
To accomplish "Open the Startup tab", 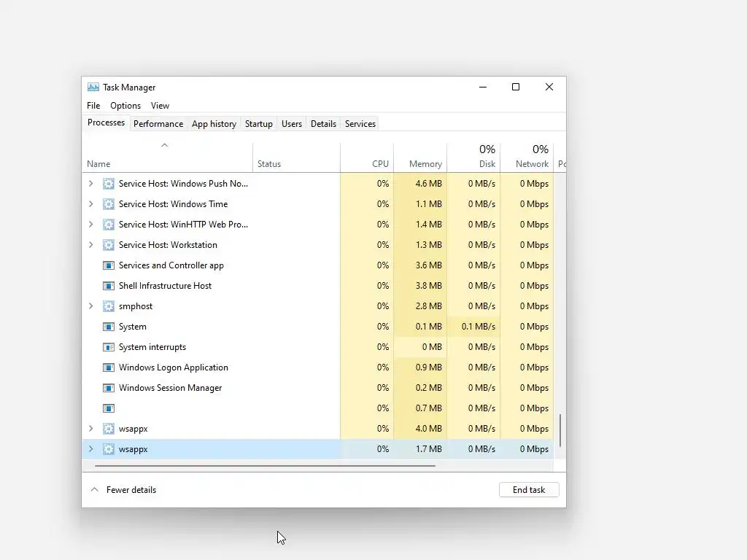I will click(259, 124).
